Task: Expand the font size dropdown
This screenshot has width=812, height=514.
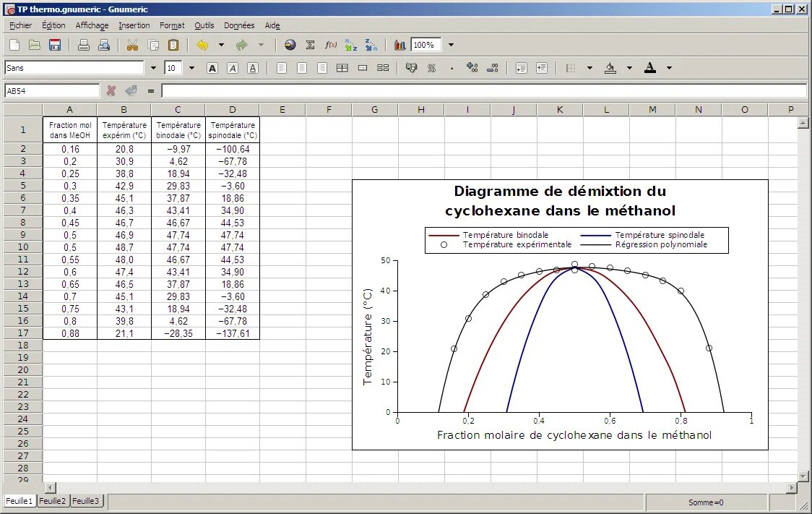Action: pos(191,68)
